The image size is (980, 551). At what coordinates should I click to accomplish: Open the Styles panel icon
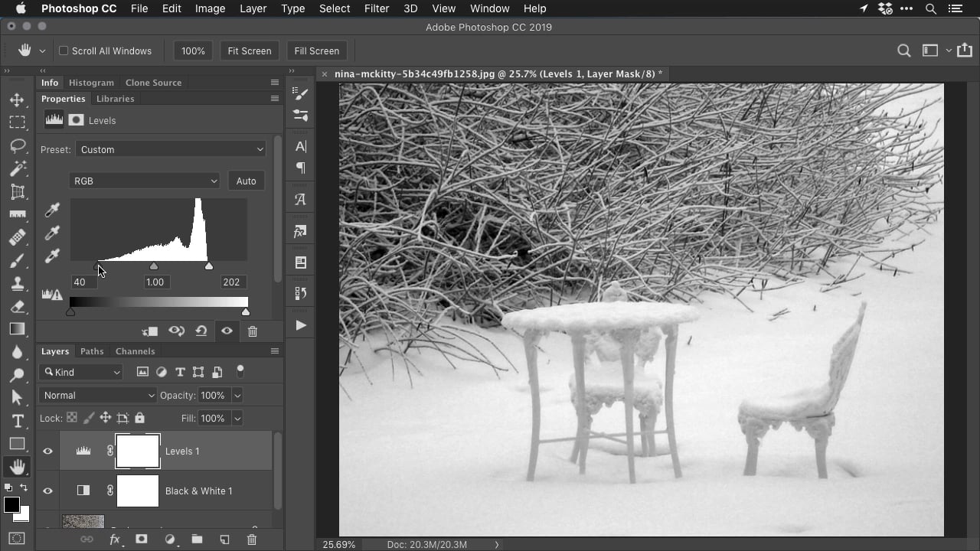[x=300, y=231]
